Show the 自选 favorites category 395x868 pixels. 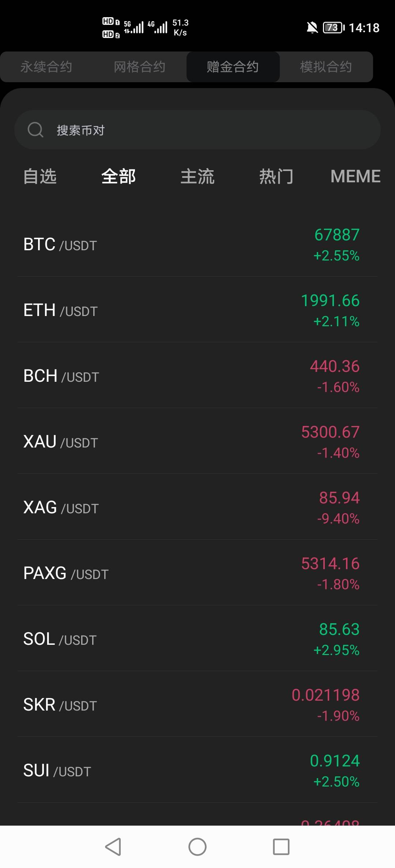tap(40, 176)
